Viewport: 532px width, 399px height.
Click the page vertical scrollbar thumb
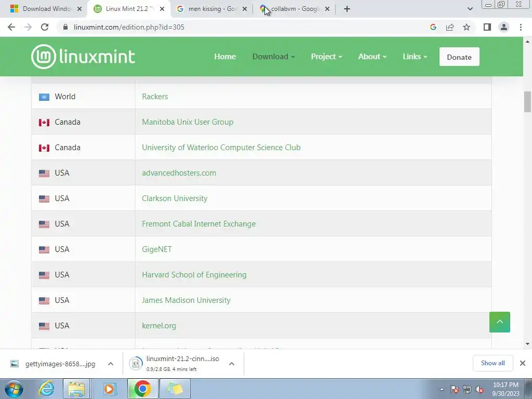point(527,101)
